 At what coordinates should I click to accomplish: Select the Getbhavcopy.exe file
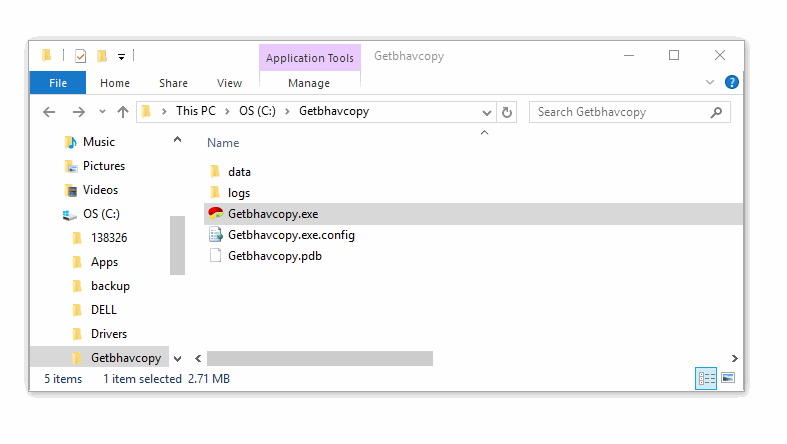tap(473, 214)
